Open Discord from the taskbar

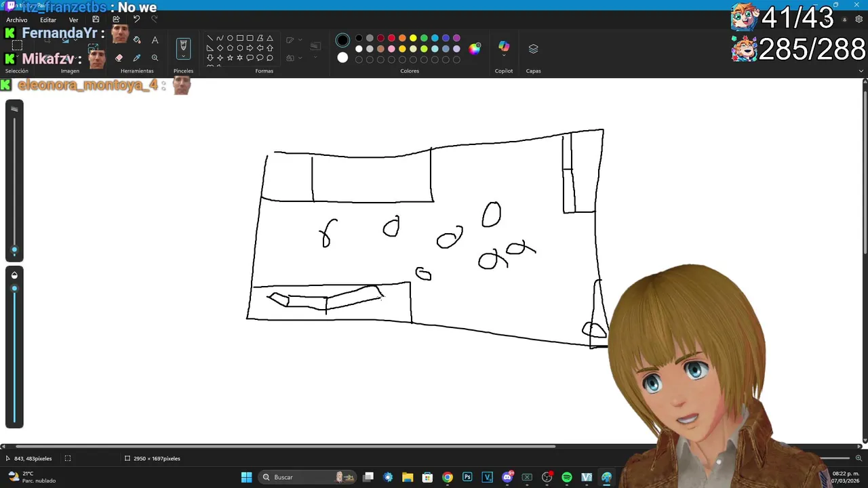pos(507,477)
